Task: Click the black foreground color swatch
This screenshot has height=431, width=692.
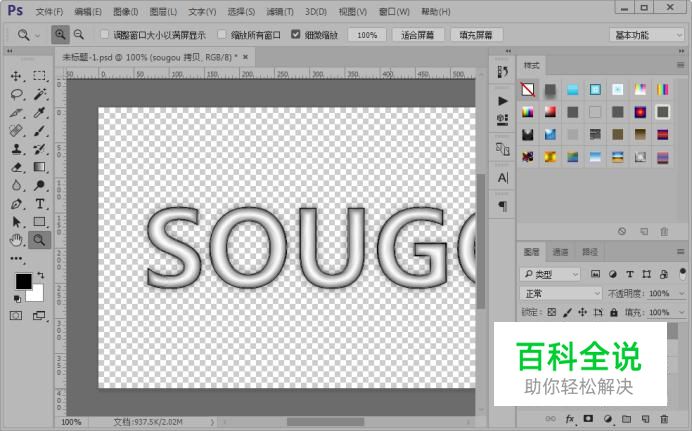Action: click(x=22, y=281)
